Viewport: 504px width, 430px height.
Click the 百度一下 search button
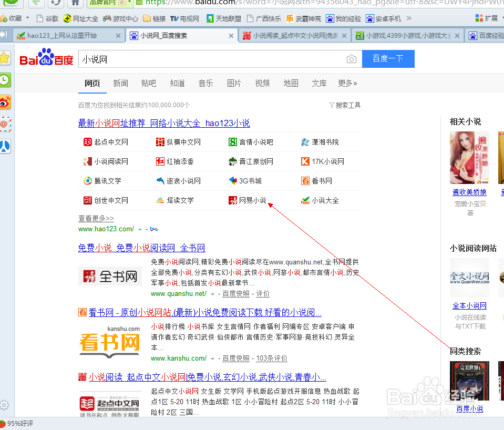tap(388, 59)
